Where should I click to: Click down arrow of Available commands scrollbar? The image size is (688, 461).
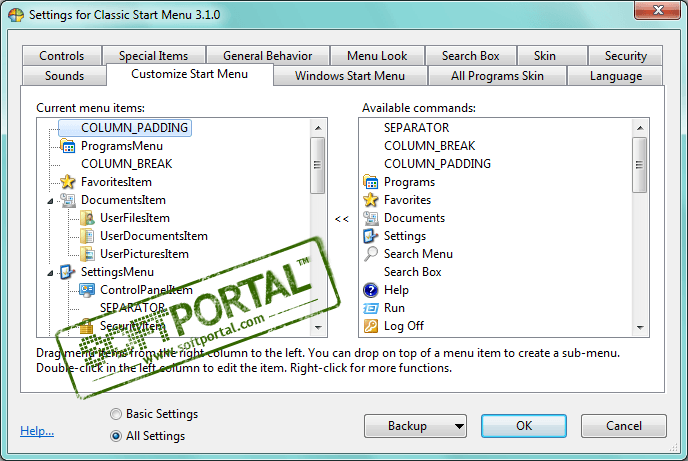640,327
